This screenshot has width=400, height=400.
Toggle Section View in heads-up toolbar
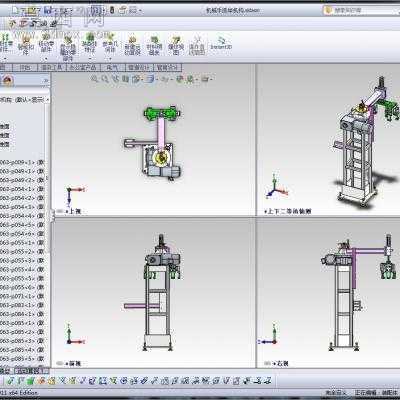point(125,79)
